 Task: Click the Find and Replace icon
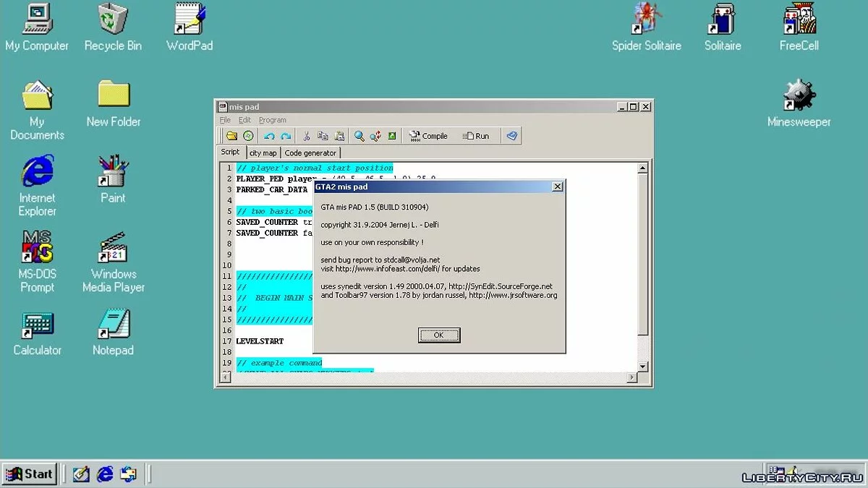click(x=375, y=136)
